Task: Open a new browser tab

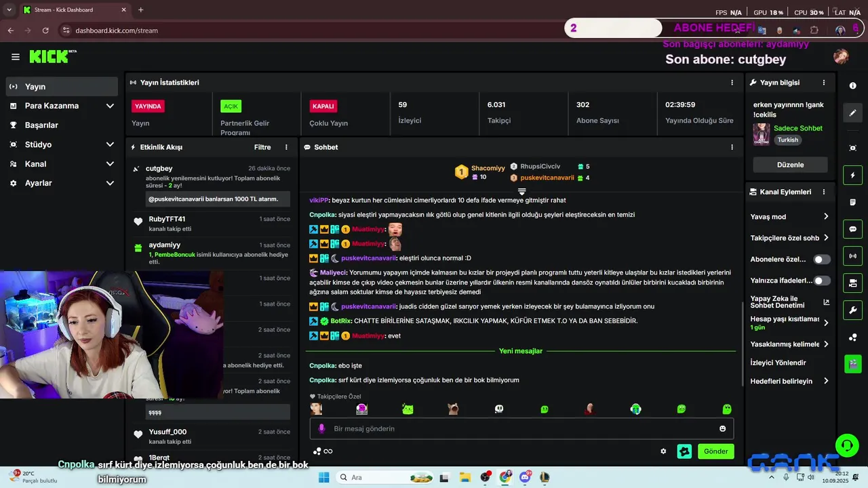Action: 140,10
